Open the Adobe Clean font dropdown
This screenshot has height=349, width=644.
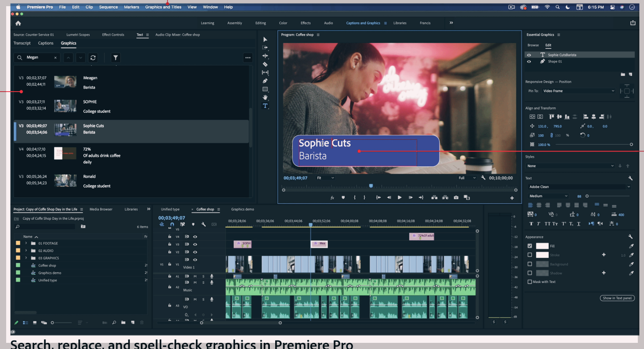[580, 187]
